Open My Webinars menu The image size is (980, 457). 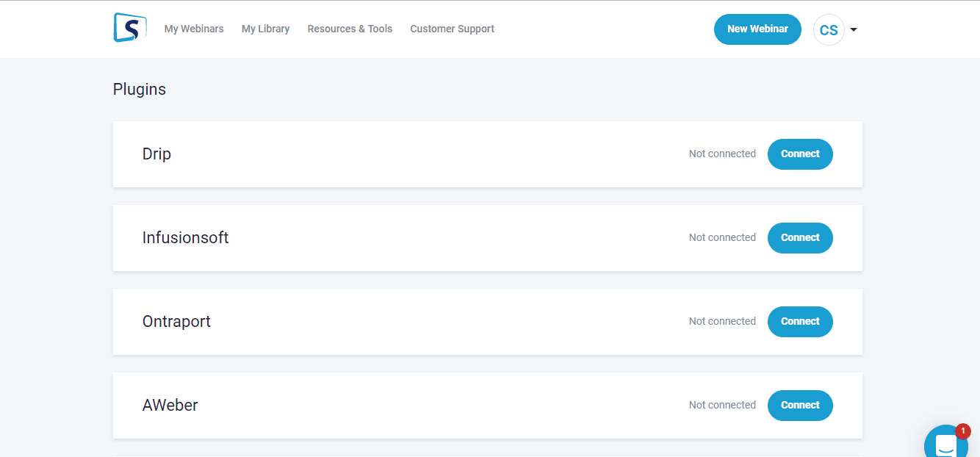[194, 29]
